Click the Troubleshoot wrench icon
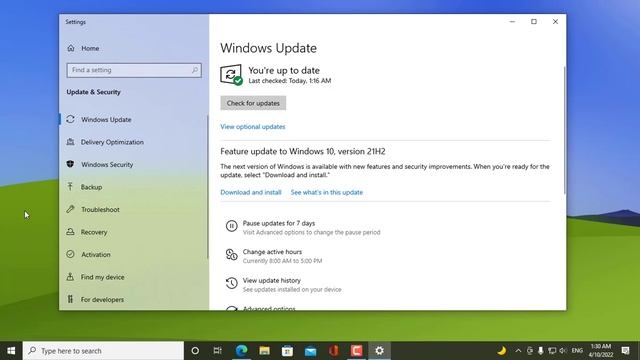This screenshot has height=360, width=640. tap(70, 209)
